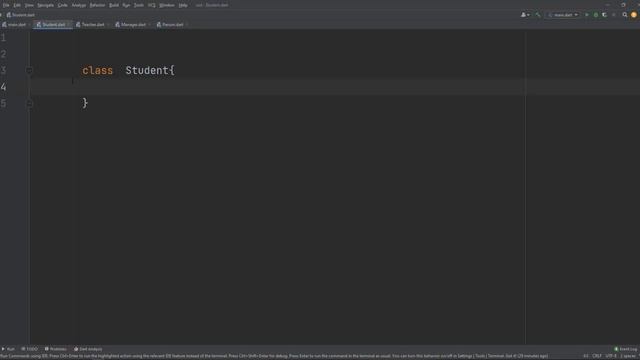Close the Student.dart tab
Viewport: 640px width, 360px height.
point(69,25)
